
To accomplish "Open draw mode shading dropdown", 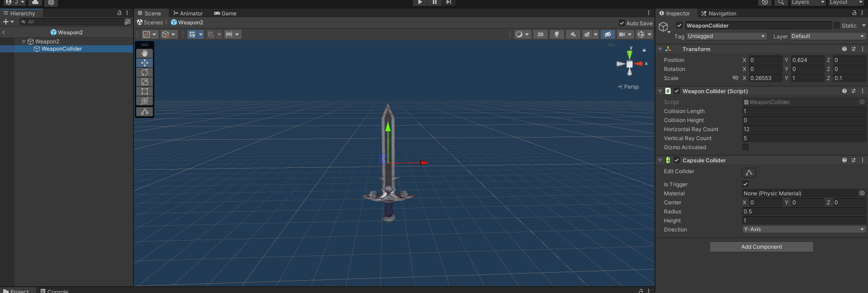I will coord(522,34).
